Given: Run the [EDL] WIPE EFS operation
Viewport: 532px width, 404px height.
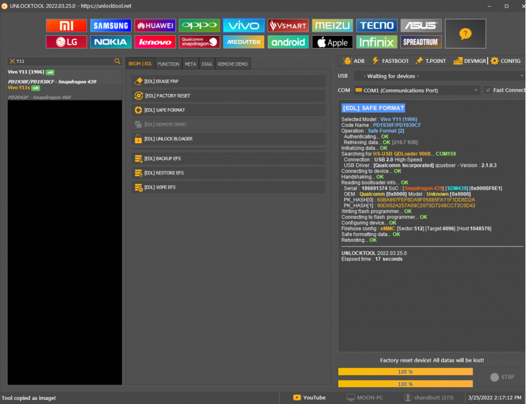Looking at the screenshot, I should click(228, 187).
